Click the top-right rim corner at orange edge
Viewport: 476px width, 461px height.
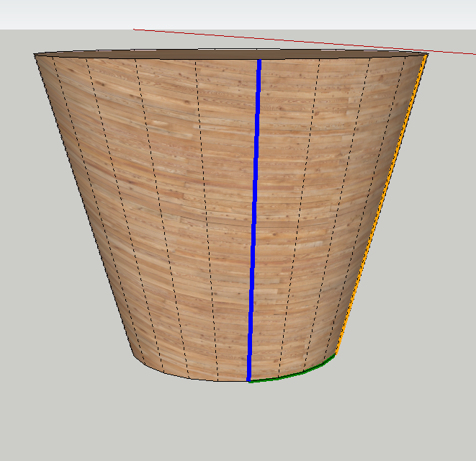point(427,54)
